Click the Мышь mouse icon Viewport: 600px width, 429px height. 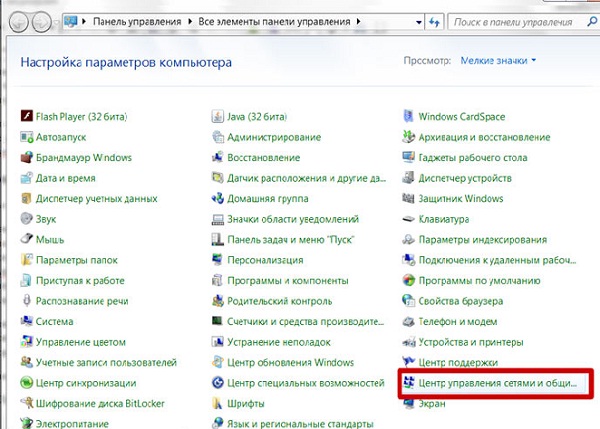tap(26, 240)
